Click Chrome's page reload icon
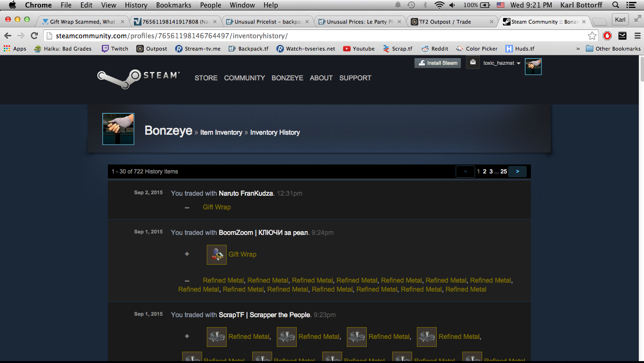The width and height of the screenshot is (644, 363). [x=34, y=36]
